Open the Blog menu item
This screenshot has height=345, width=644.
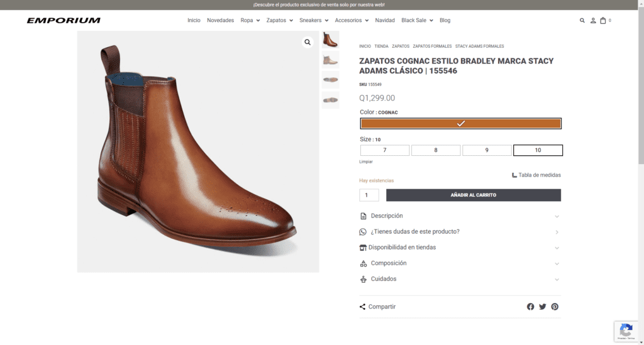click(445, 21)
